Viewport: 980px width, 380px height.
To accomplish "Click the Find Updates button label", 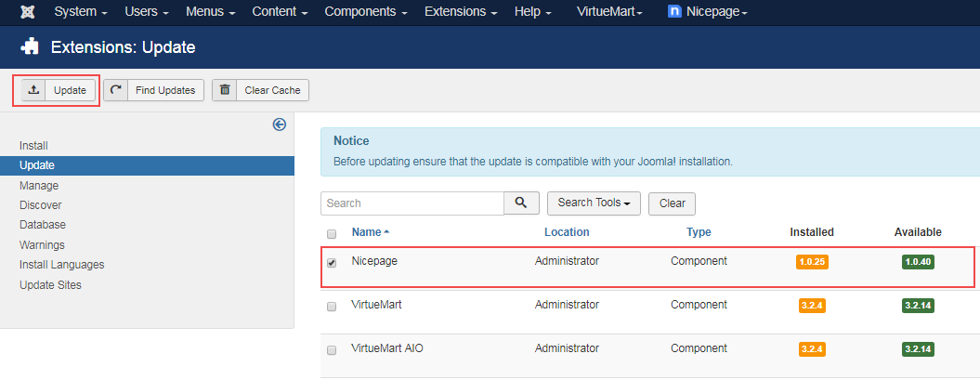I will point(165,90).
